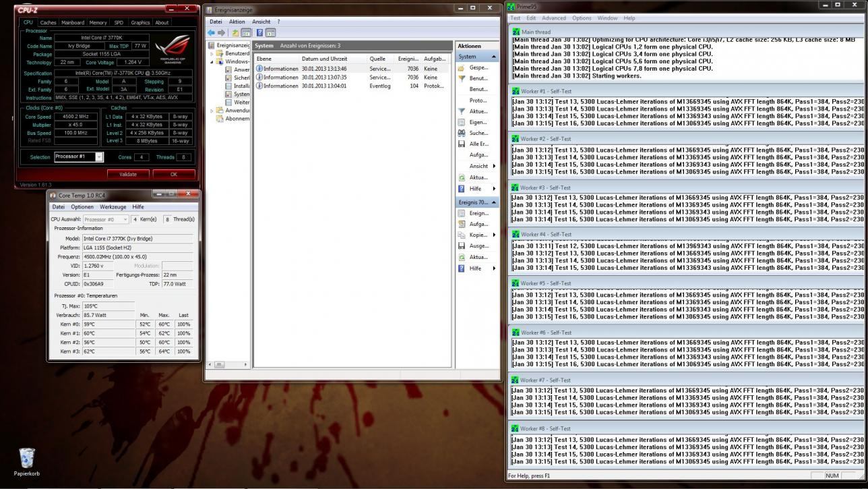Open the Advanced menu in Prime95
868x489 pixels.
[554, 18]
